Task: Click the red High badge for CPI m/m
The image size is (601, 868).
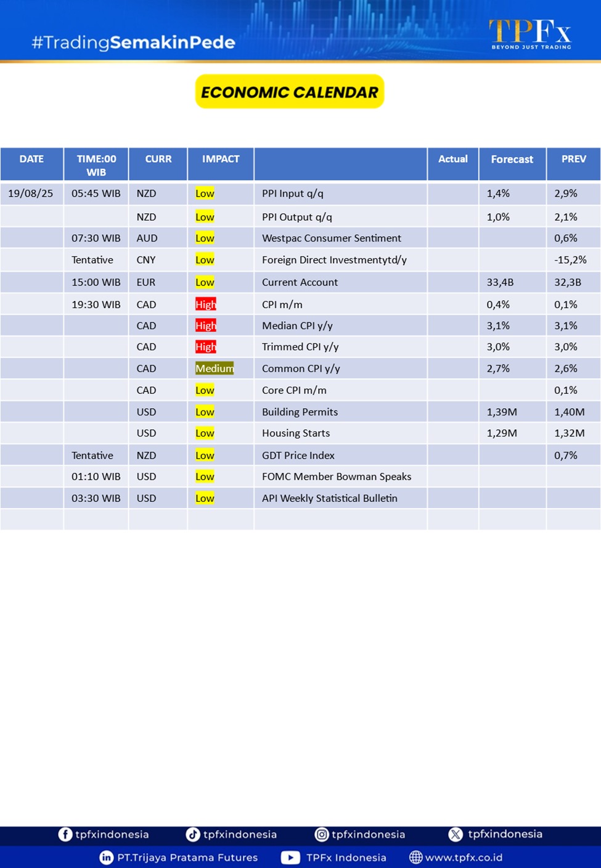Action: (205, 305)
